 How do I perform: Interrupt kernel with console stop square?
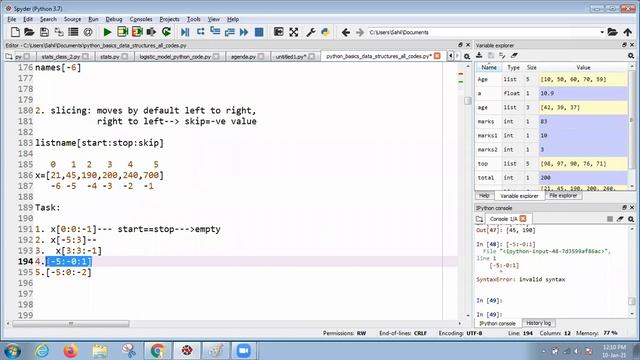pos(610,219)
